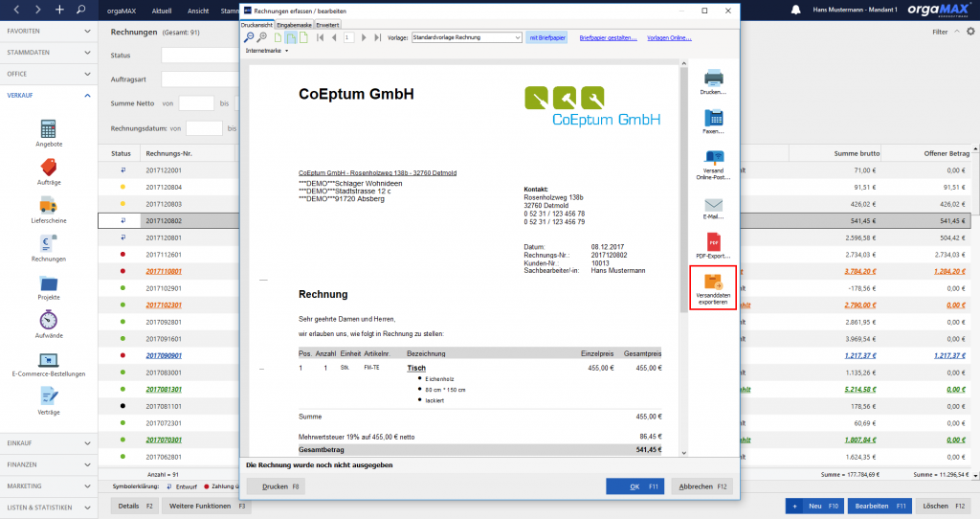Navigate forward with the right arrow
The image size is (980, 519).
(x=37, y=10)
